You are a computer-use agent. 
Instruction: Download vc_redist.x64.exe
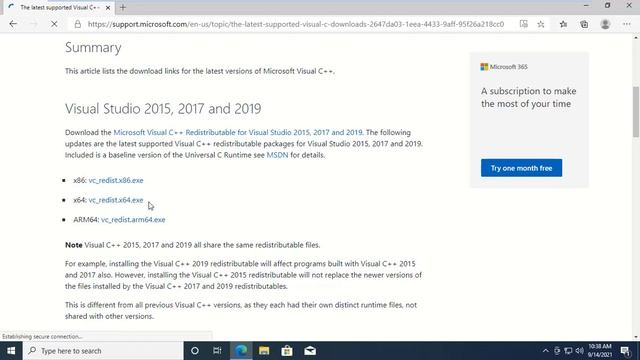[116, 200]
